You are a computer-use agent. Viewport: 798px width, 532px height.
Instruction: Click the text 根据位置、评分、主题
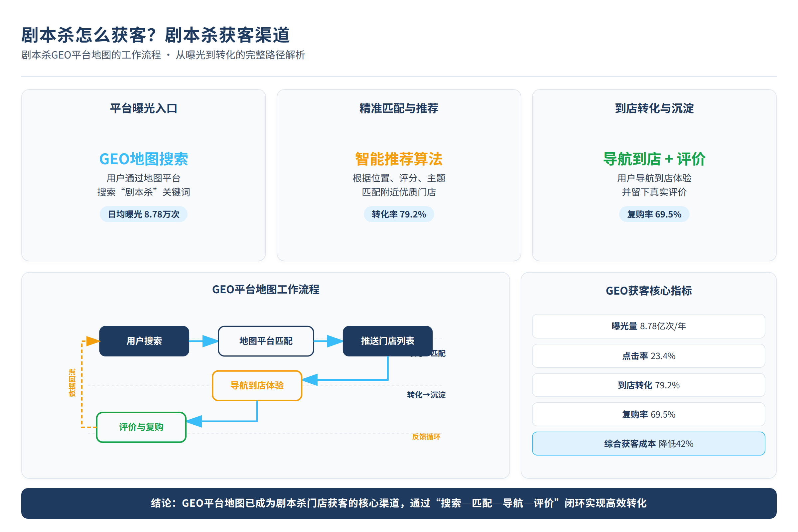pyautogui.click(x=399, y=178)
